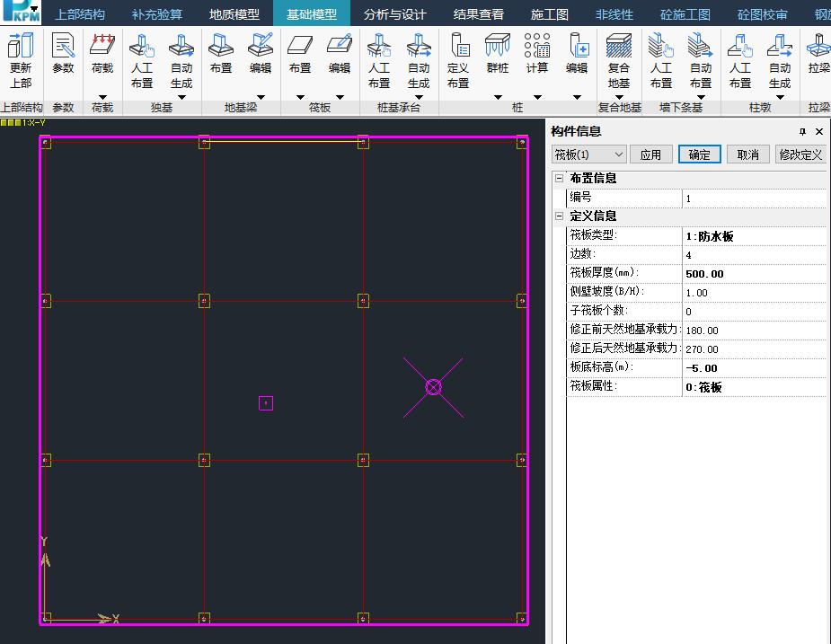
Task: Collapse the 布置信息 section
Action: 559,179
